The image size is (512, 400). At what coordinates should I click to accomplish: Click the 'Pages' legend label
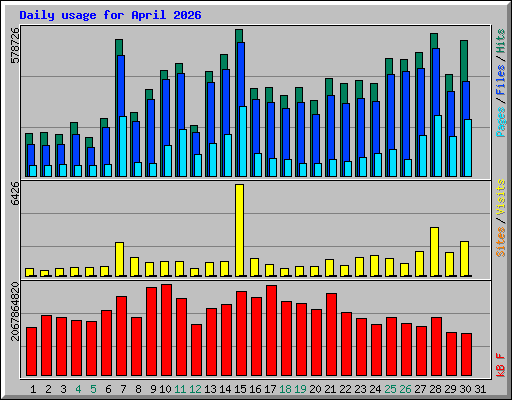click(501, 122)
